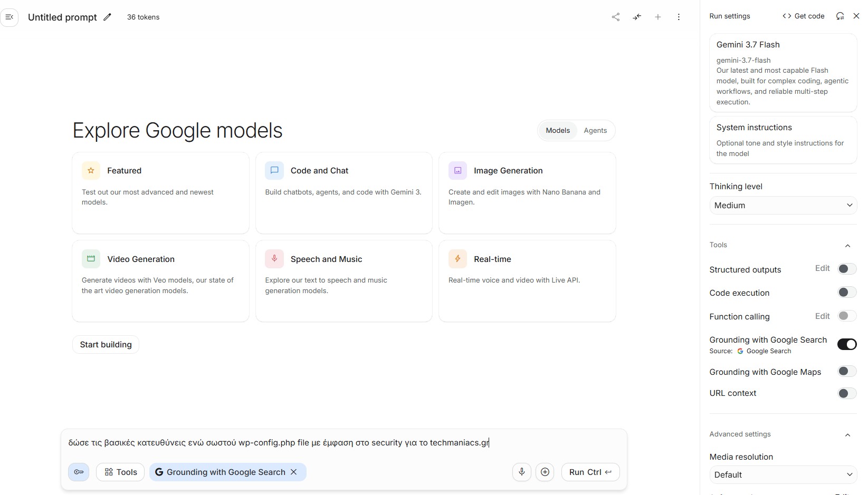Click into the prompt text input
The width and height of the screenshot is (868, 495).
coord(344,443)
